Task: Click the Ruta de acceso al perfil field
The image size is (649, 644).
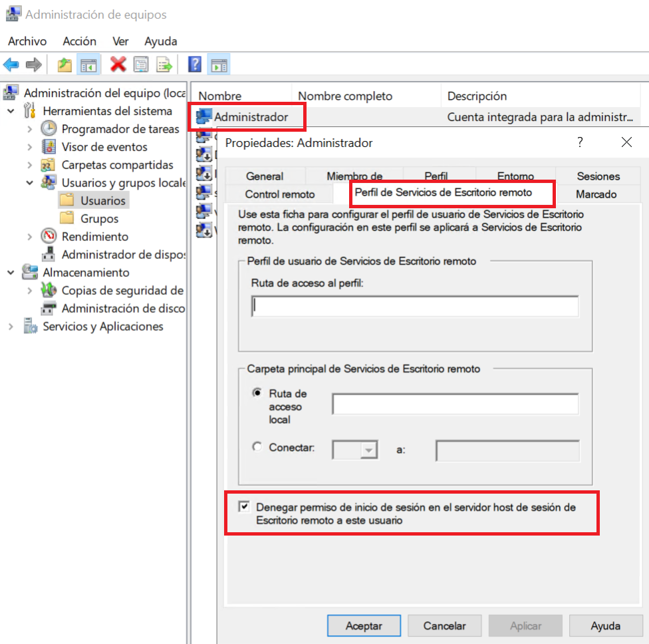Action: [415, 307]
